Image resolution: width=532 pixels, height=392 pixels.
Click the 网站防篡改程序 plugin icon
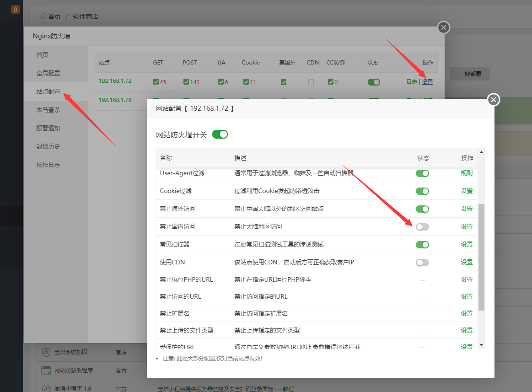pyautogui.click(x=46, y=371)
